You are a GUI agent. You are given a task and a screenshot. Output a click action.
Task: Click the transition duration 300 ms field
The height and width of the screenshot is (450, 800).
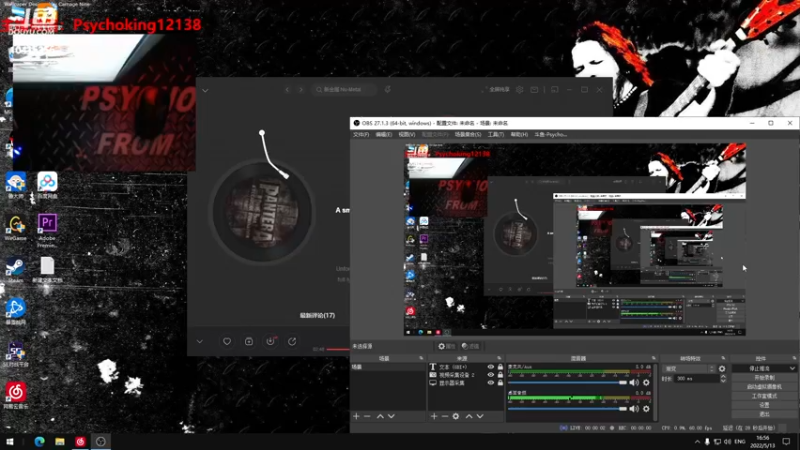pyautogui.click(x=696, y=379)
